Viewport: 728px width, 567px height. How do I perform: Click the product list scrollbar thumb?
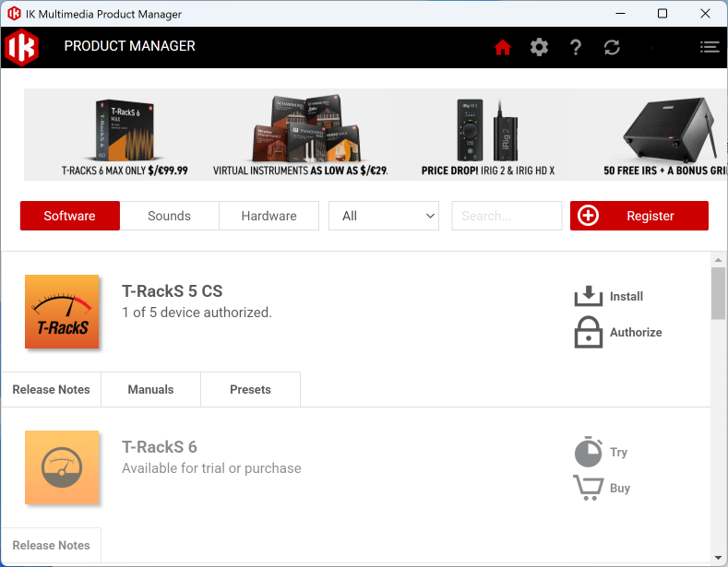tap(718, 293)
